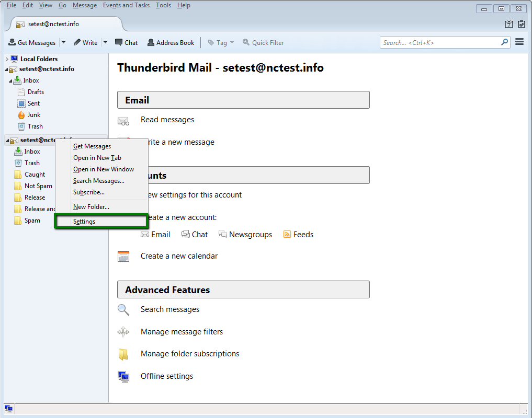532x418 pixels.
Task: Click the online status icon in status bar
Action: tap(9, 409)
